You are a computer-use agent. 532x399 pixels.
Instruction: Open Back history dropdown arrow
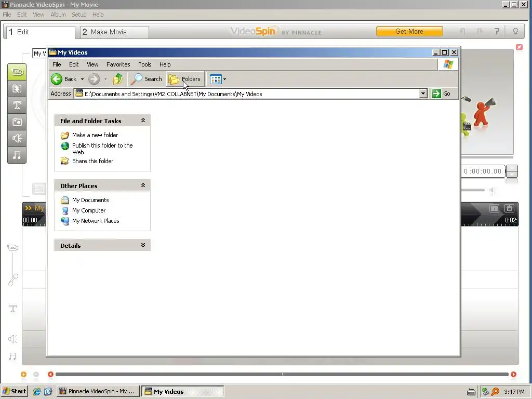tap(82, 79)
